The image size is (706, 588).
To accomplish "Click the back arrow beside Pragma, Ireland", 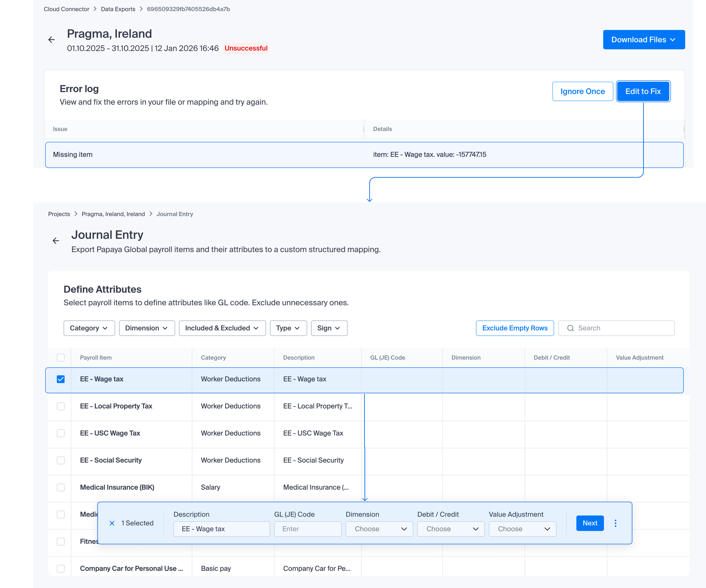I will coord(52,40).
